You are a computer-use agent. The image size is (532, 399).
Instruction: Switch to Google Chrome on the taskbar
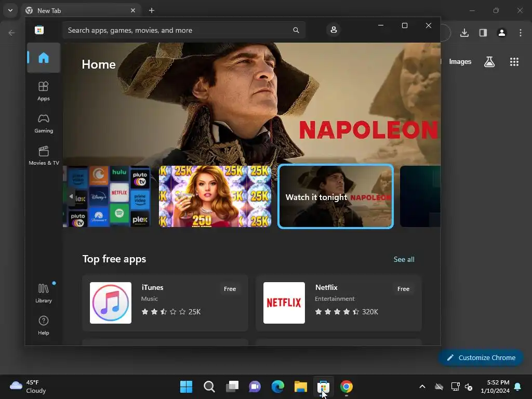point(347,387)
